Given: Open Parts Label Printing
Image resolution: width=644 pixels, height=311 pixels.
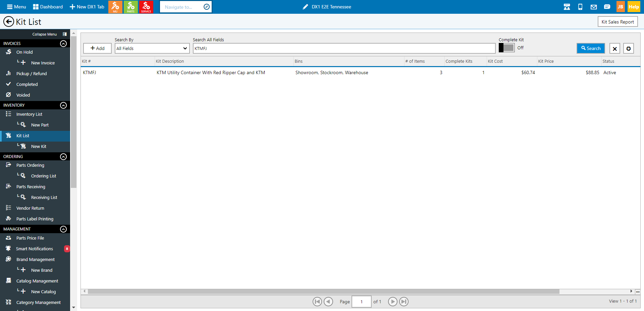Looking at the screenshot, I should pyautogui.click(x=35, y=219).
